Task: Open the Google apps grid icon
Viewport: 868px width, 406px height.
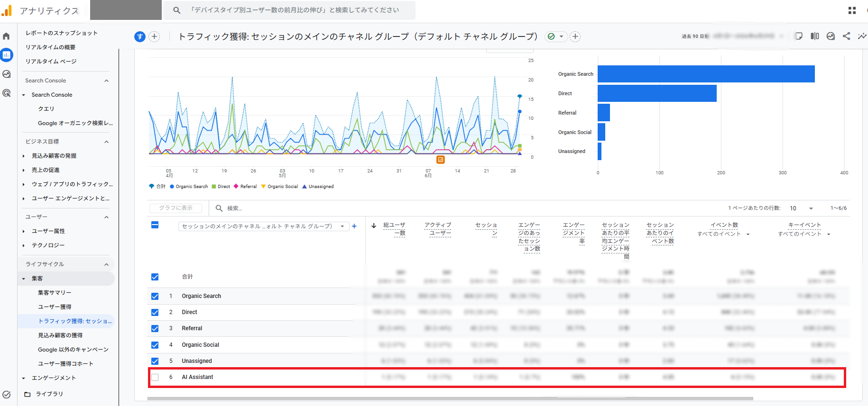Action: pyautogui.click(x=852, y=10)
